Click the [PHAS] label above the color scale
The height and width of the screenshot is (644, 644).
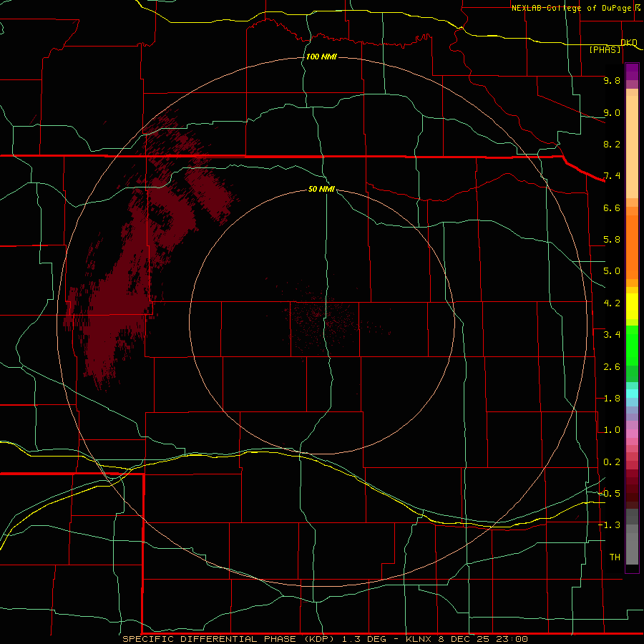tap(605, 49)
